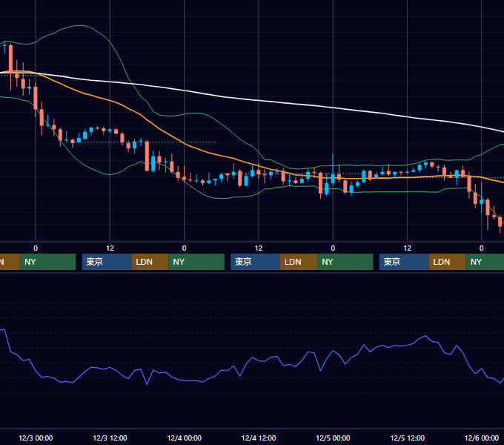Select the LDN session block on 12/5

(448, 262)
